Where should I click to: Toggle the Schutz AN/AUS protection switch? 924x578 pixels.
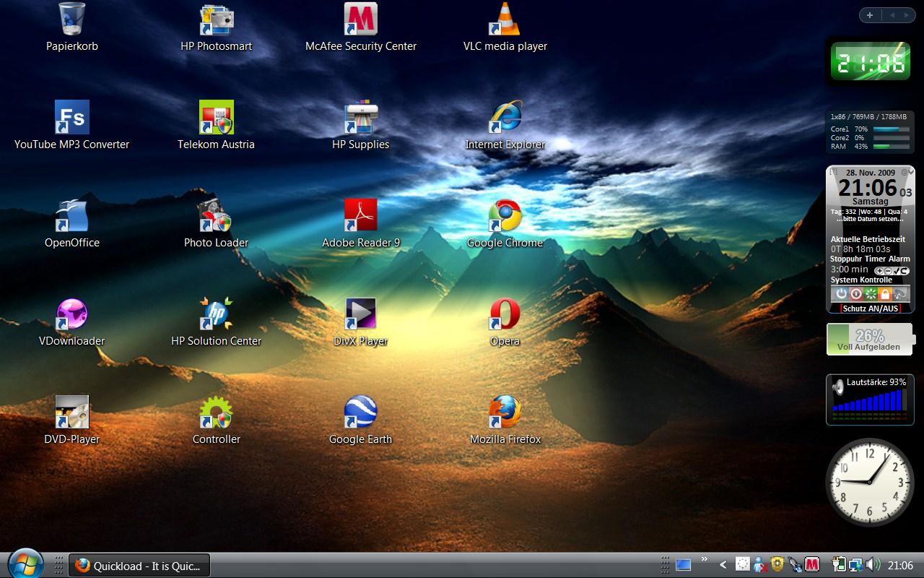[x=870, y=309]
